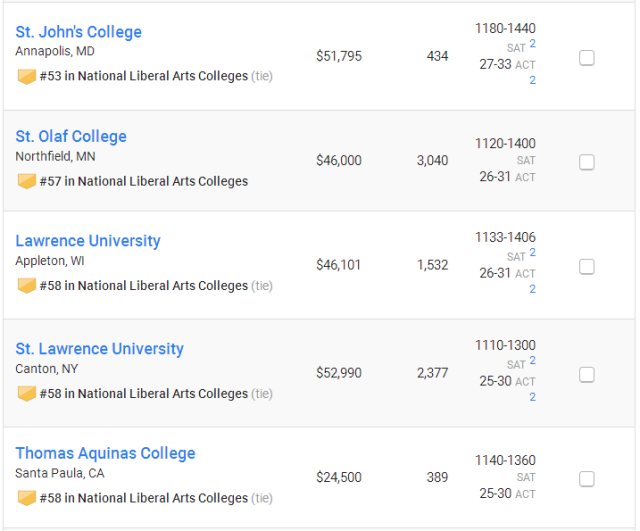640x531 pixels.
Task: Click the gold badge icon for Lawrence University ranking
Action: pyautogui.click(x=27, y=286)
